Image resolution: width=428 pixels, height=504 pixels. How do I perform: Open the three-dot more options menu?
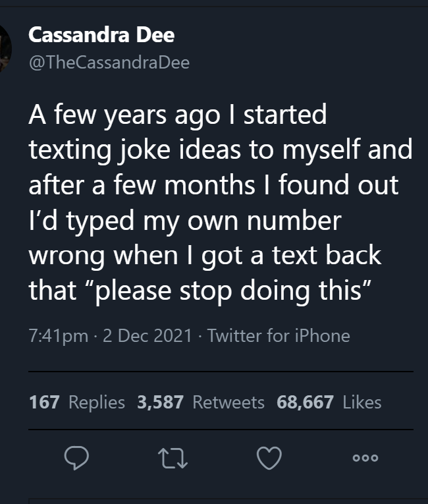(x=367, y=457)
